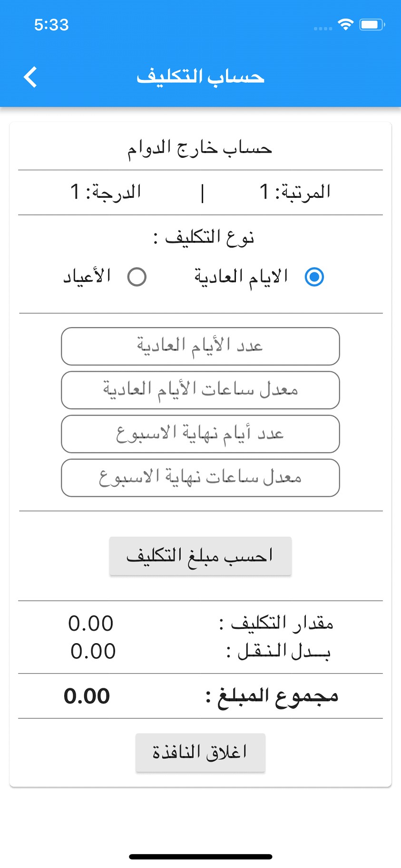This screenshot has height=868, width=401.
Task: Tap the بدل النقل amount value
Action: [x=93, y=651]
